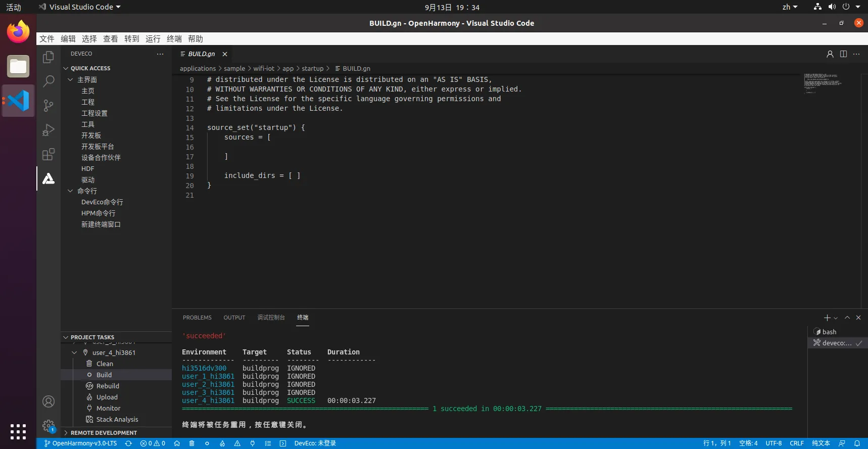Switch to the PROBLEMS panel tab
This screenshot has height=449, width=868.
(x=197, y=318)
